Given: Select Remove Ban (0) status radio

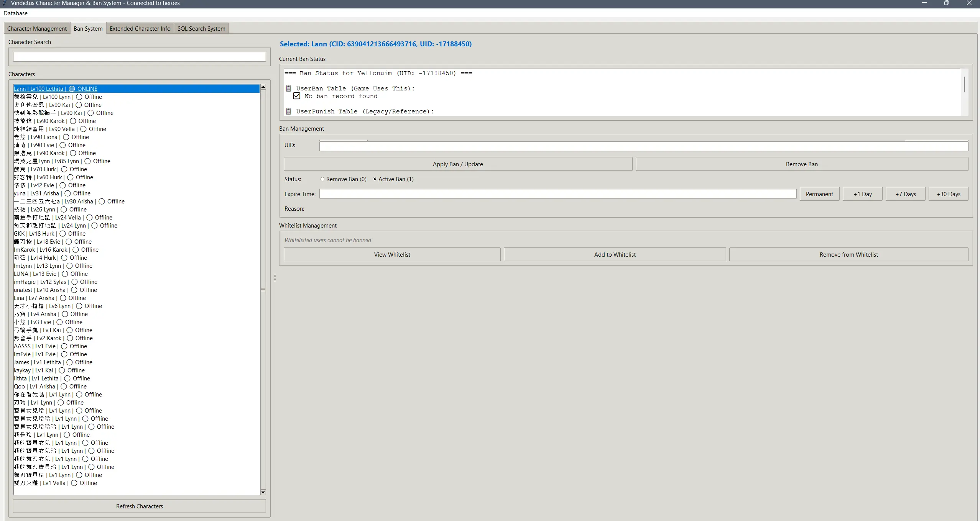Looking at the screenshot, I should click(x=344, y=179).
